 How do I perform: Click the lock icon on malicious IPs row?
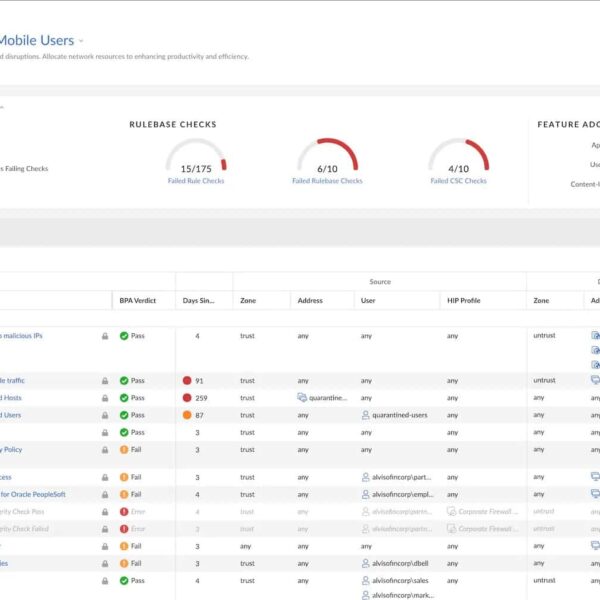[x=105, y=336]
